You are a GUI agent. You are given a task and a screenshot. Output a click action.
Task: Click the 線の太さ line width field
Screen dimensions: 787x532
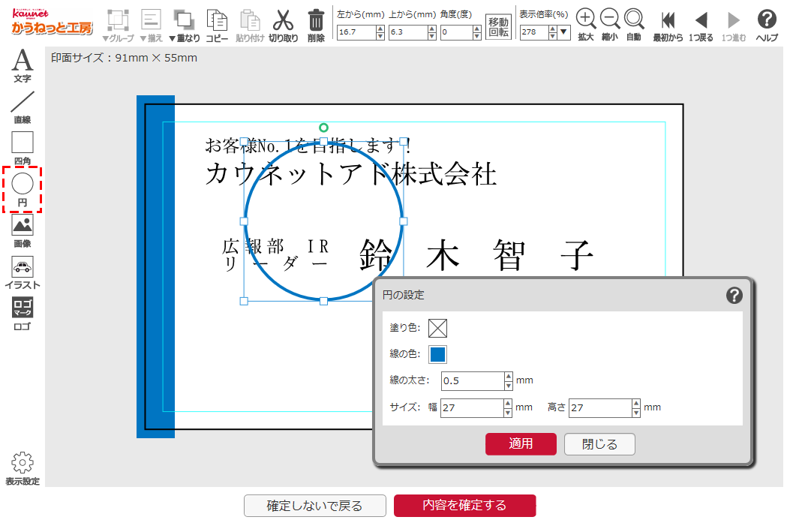(473, 381)
